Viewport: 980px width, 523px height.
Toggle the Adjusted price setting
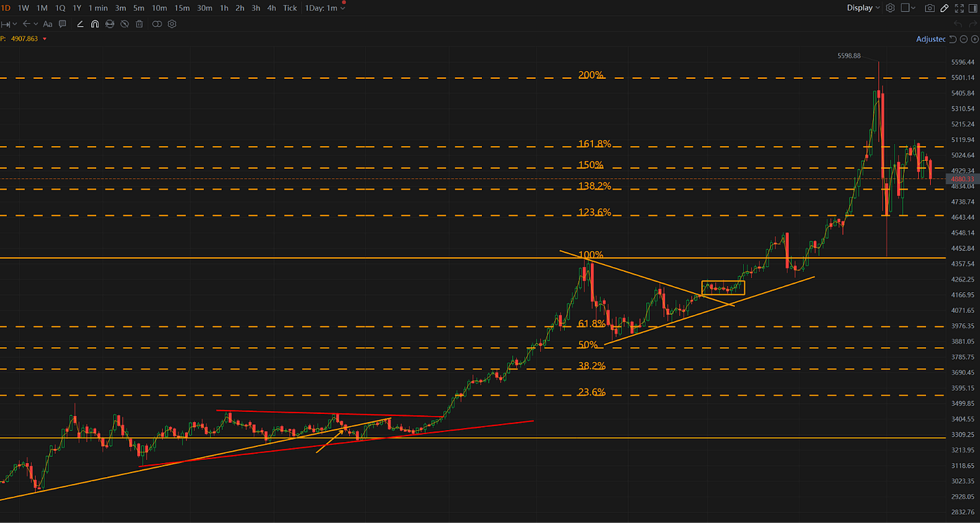pos(931,39)
